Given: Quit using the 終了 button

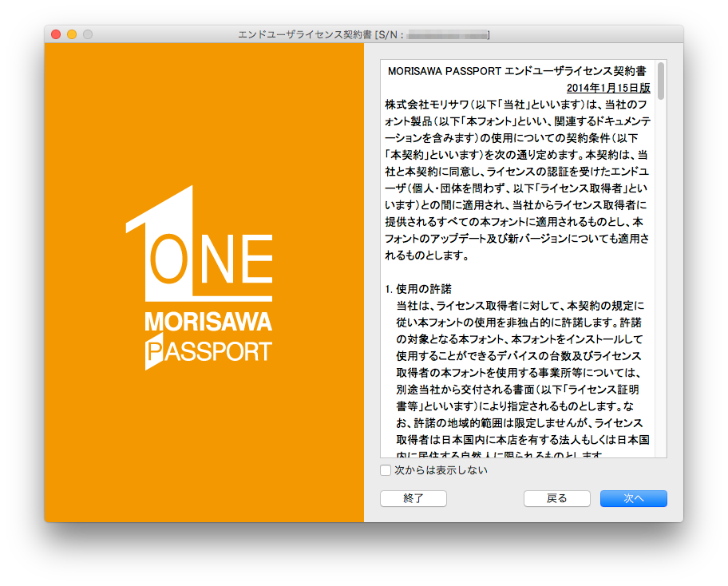Looking at the screenshot, I should (x=413, y=498).
